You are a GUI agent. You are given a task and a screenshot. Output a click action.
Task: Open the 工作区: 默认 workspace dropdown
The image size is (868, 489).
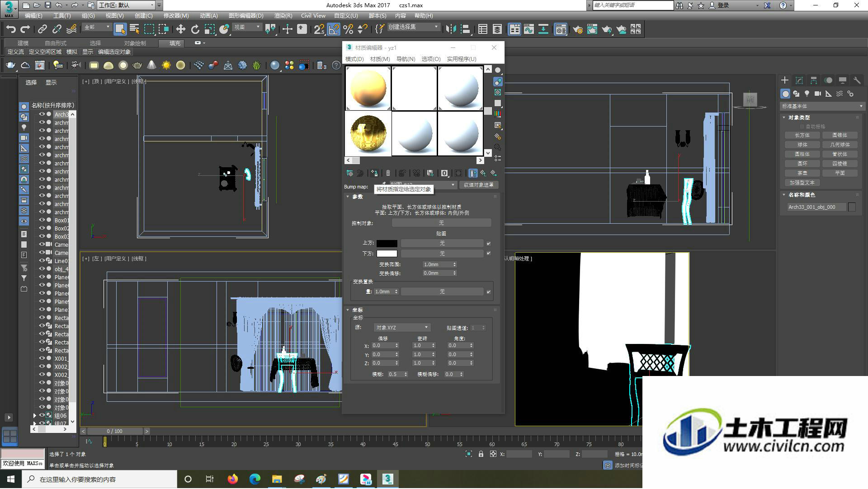pos(126,5)
